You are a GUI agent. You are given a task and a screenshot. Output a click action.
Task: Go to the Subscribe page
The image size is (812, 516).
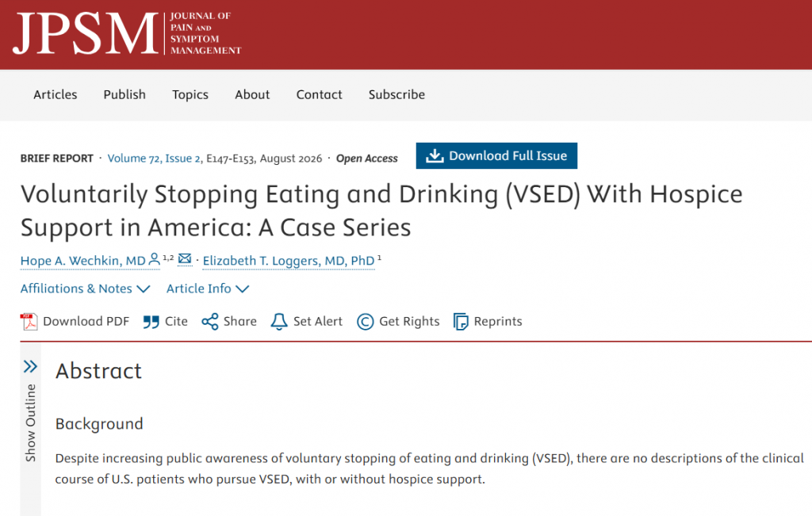[x=396, y=94]
